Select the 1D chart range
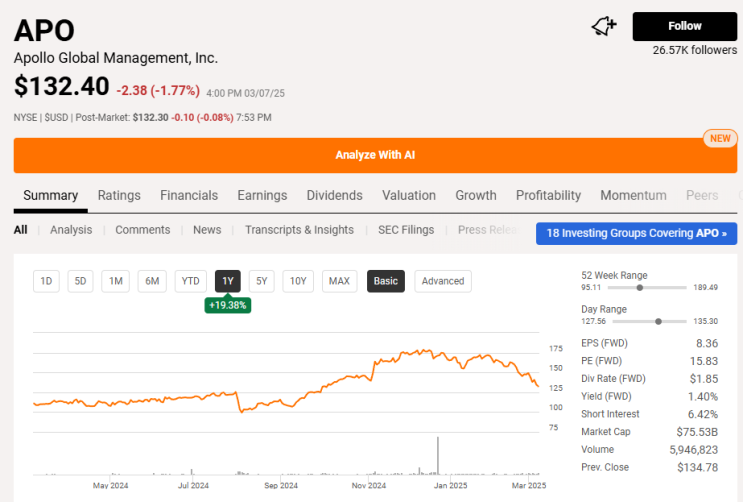The width and height of the screenshot is (743, 502). point(45,281)
